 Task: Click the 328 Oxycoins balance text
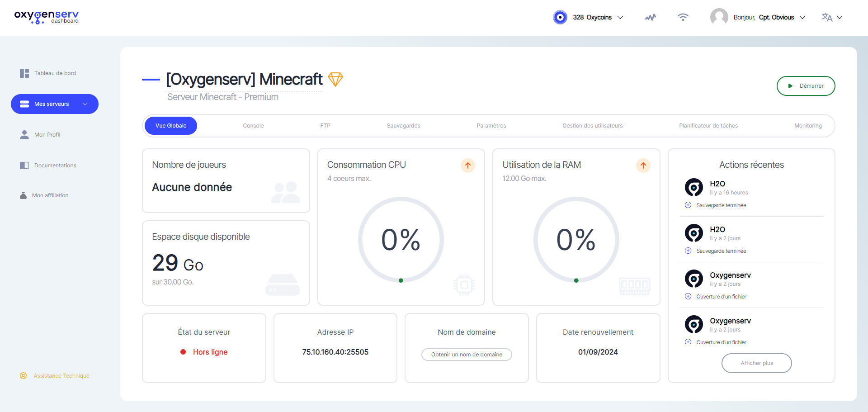pyautogui.click(x=592, y=17)
